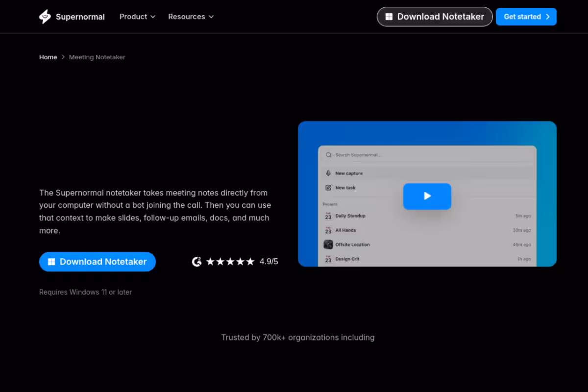
Task: Click the header Download Notetaker button
Action: point(435,17)
